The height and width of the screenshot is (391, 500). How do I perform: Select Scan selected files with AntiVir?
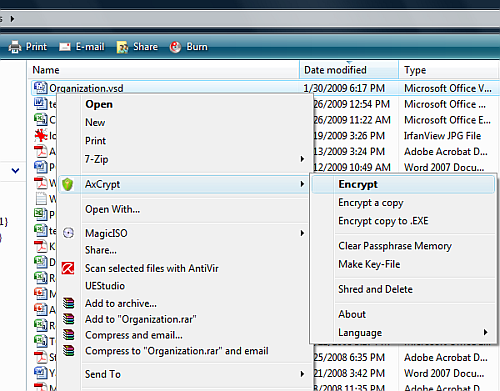152,268
